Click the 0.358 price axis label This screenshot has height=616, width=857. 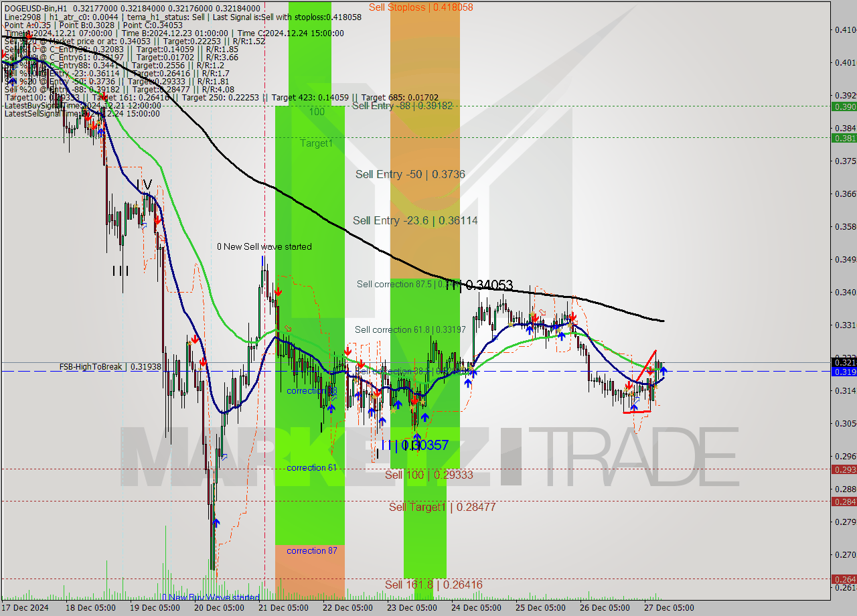845,226
